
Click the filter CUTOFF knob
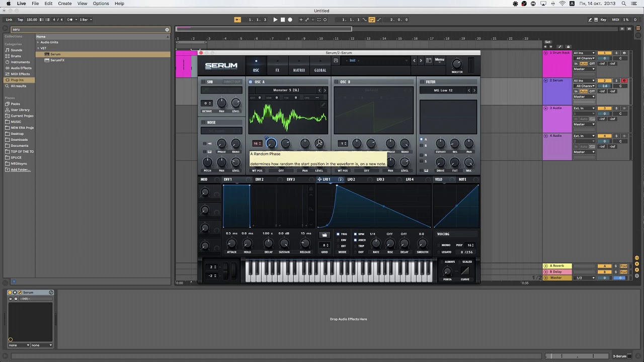440,144
